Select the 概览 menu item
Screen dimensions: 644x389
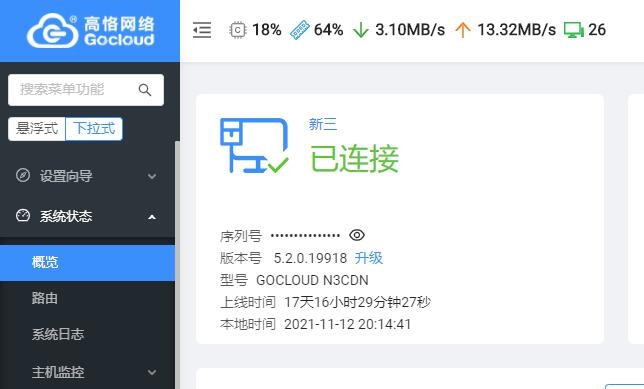click(x=87, y=262)
